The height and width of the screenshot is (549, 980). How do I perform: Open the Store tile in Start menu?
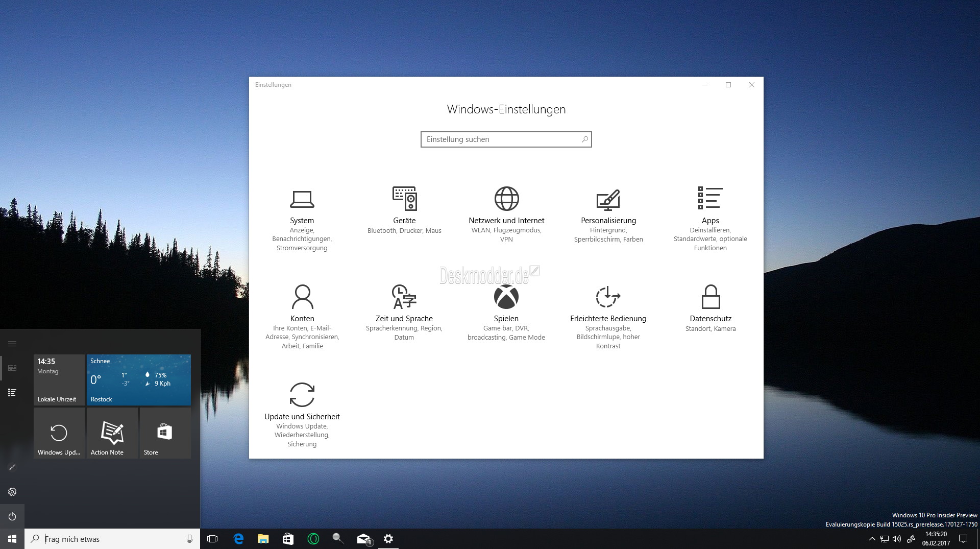(165, 433)
